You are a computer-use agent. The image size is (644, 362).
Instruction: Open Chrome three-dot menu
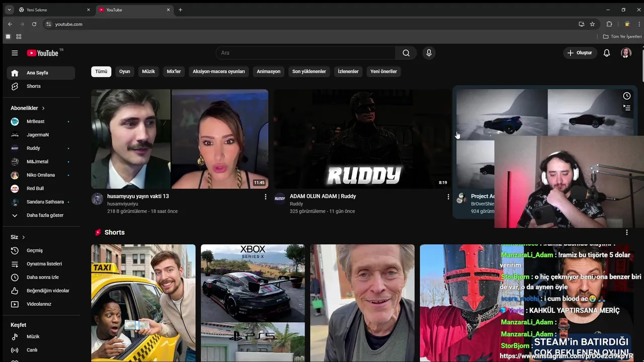638,24
